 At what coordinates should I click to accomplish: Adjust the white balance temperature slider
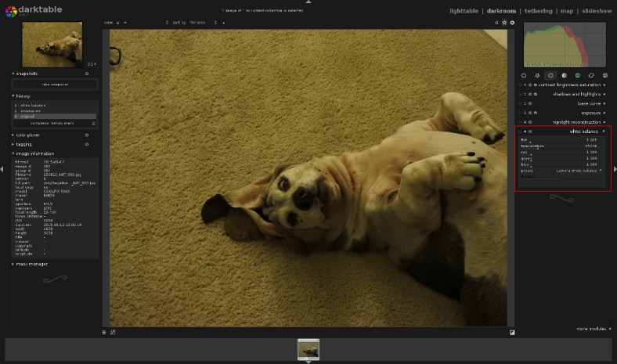click(x=562, y=146)
